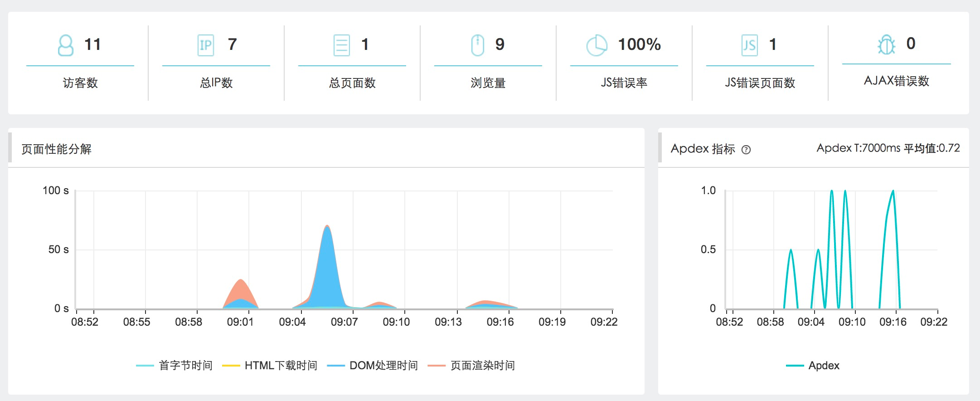Toggle 页面渲染时间 legend series

471,366
